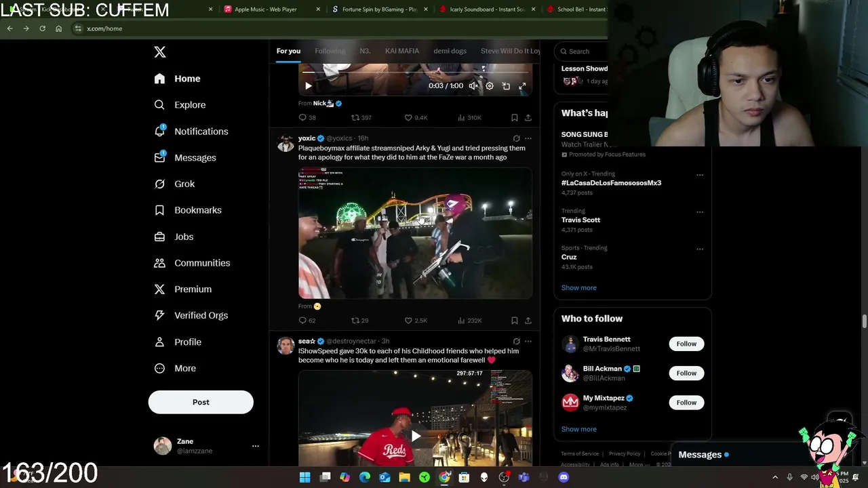Open the Nick video in picture-in-picture

pos(506,86)
